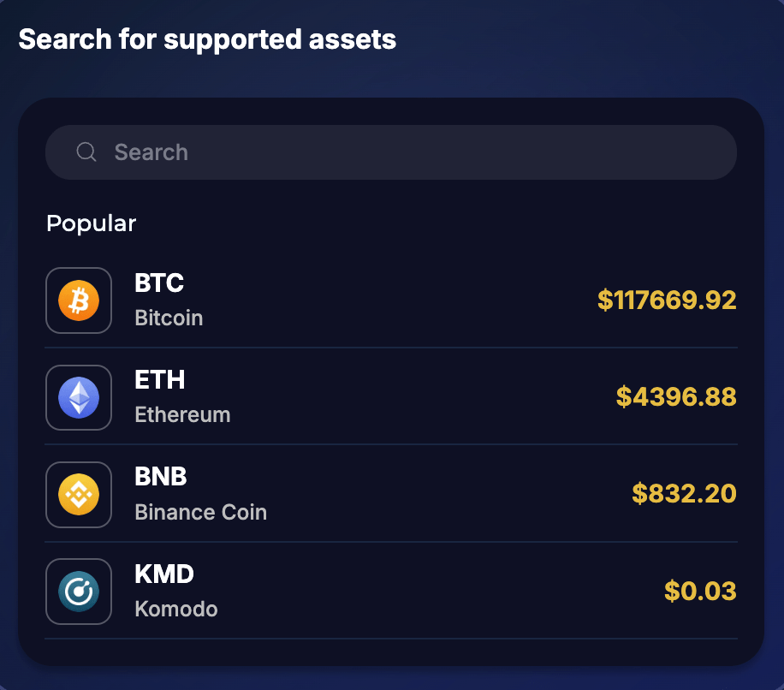Select the KMD ticker label
The width and height of the screenshot is (784, 690).
point(164,574)
